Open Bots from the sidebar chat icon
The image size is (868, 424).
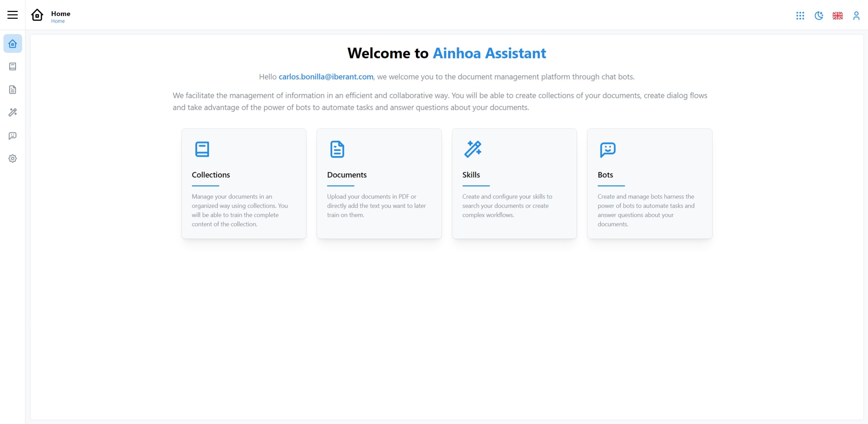click(13, 136)
